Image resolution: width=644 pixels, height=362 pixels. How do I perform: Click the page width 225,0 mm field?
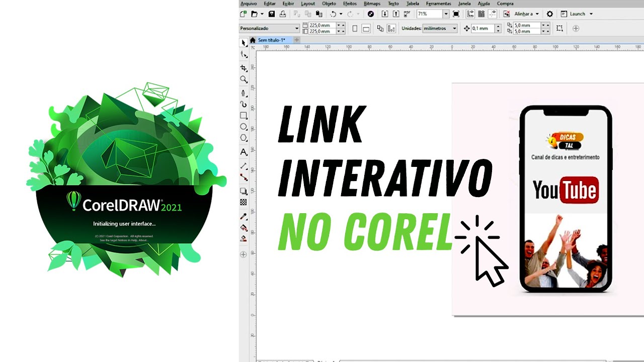tap(322, 25)
